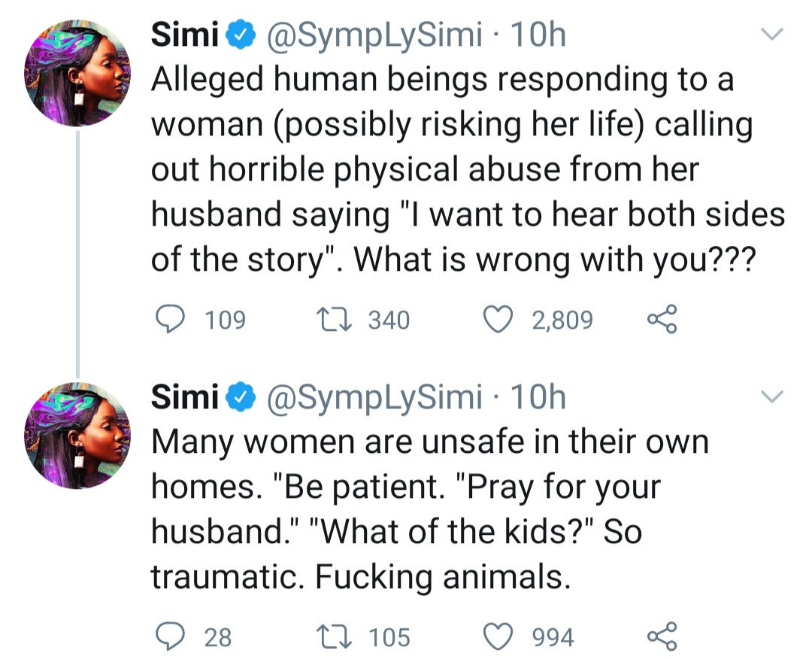Open first tweet's chevron options menu
Screen dimensions: 812x659
click(x=771, y=34)
